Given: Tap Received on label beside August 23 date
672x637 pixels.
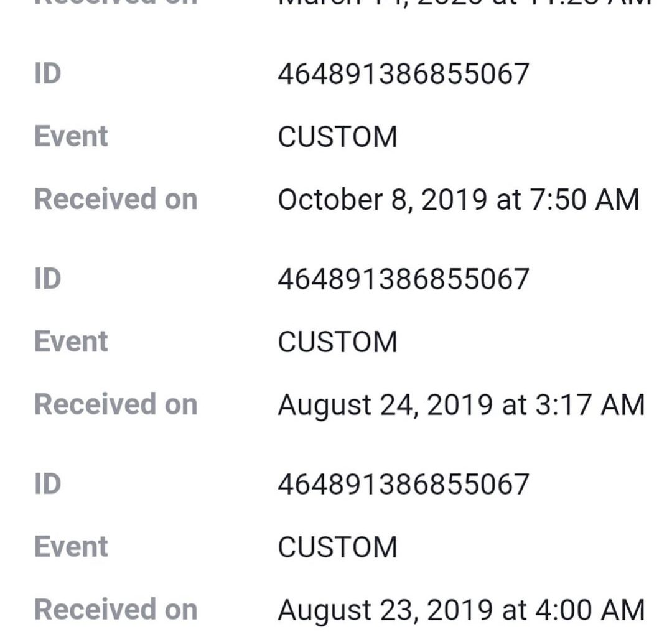Looking at the screenshot, I should coord(116,610).
